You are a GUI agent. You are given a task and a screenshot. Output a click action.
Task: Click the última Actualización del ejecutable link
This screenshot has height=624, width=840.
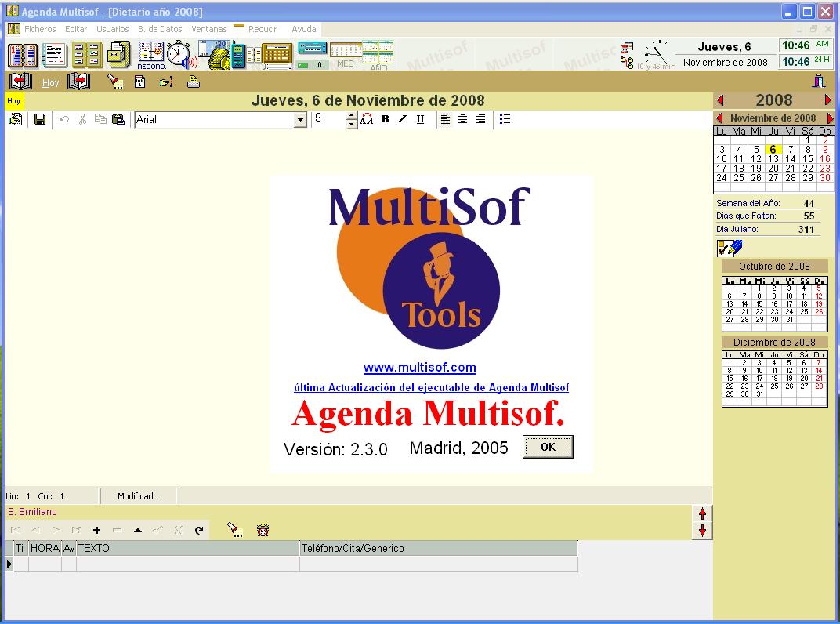click(431, 387)
